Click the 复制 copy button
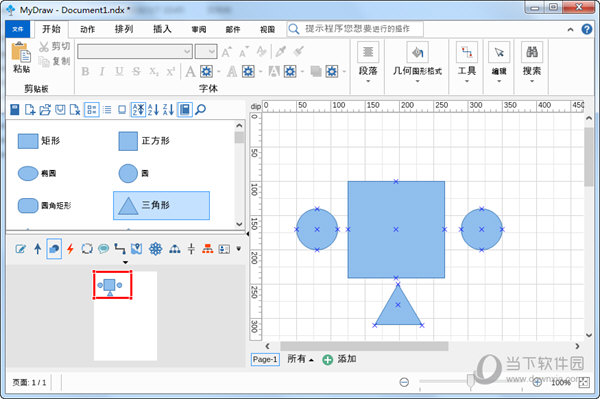The image size is (600, 399). tap(54, 61)
